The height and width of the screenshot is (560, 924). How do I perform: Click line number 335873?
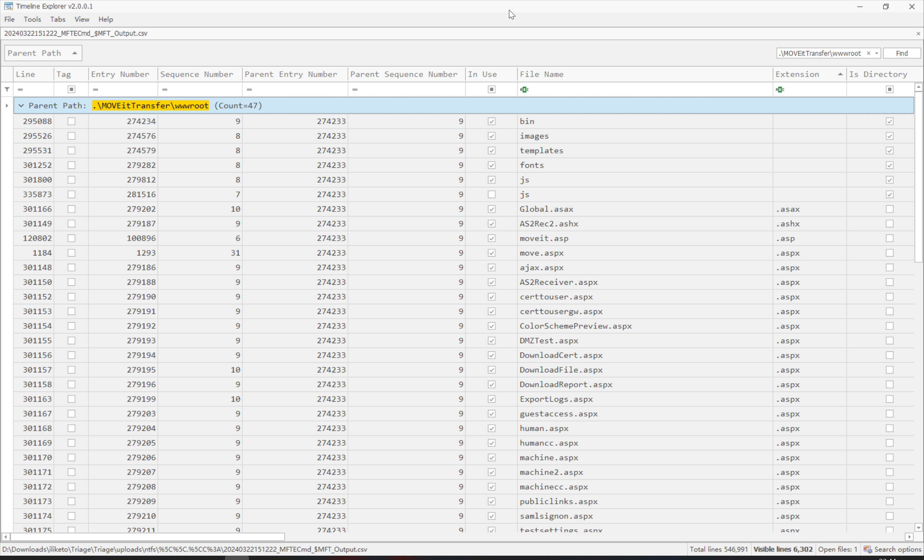click(37, 194)
